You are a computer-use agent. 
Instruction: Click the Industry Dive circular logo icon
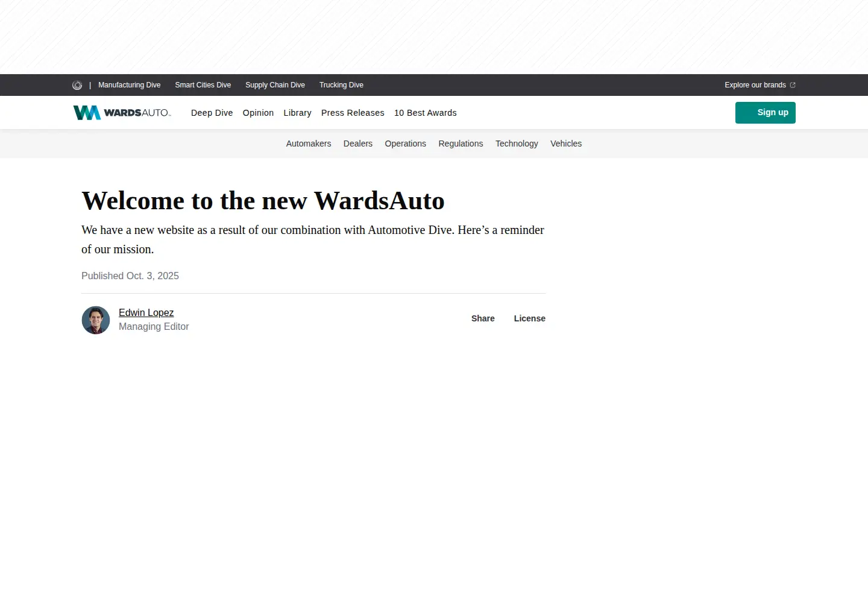click(77, 85)
